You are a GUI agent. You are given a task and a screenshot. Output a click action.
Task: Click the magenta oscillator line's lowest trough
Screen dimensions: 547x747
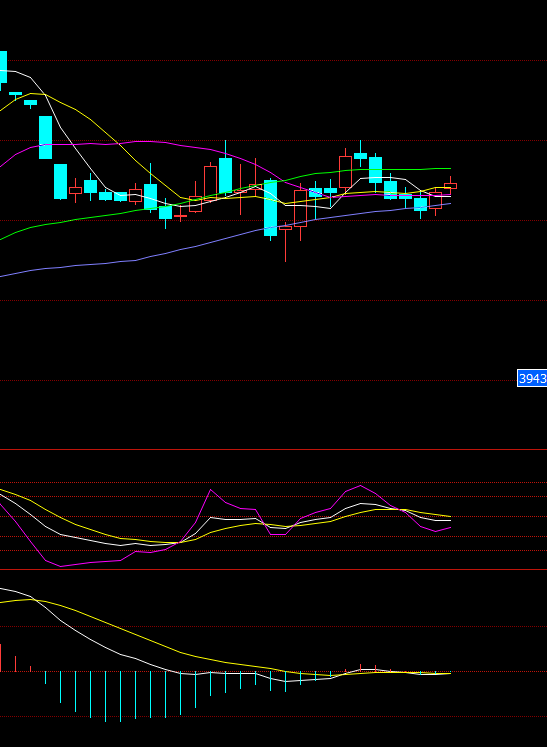pyautogui.click(x=61, y=566)
